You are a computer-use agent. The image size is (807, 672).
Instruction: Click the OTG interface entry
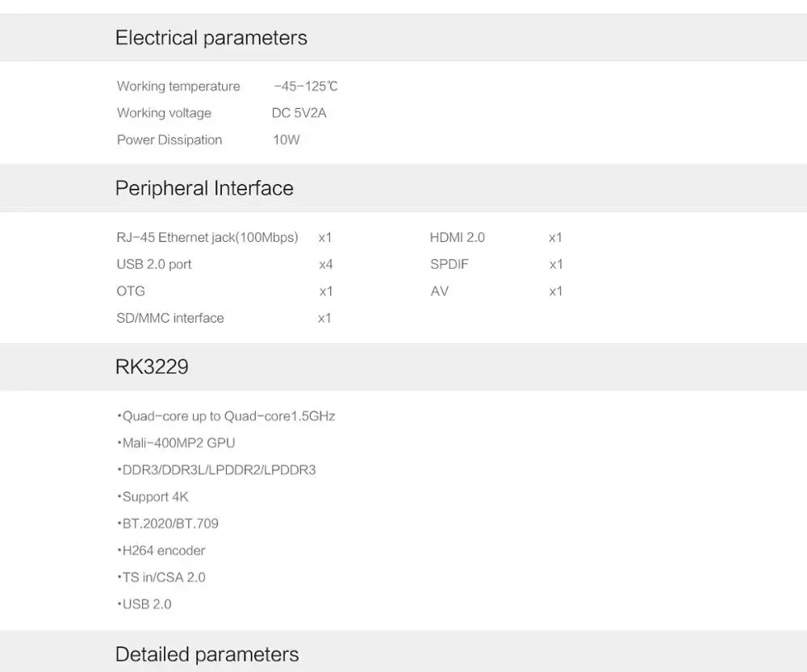[131, 291]
